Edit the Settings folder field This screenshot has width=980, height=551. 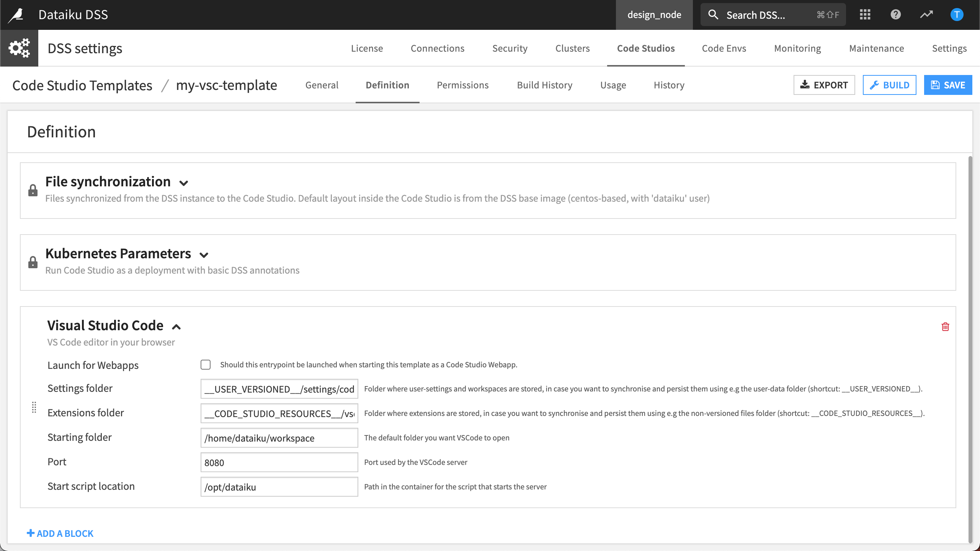pos(279,389)
